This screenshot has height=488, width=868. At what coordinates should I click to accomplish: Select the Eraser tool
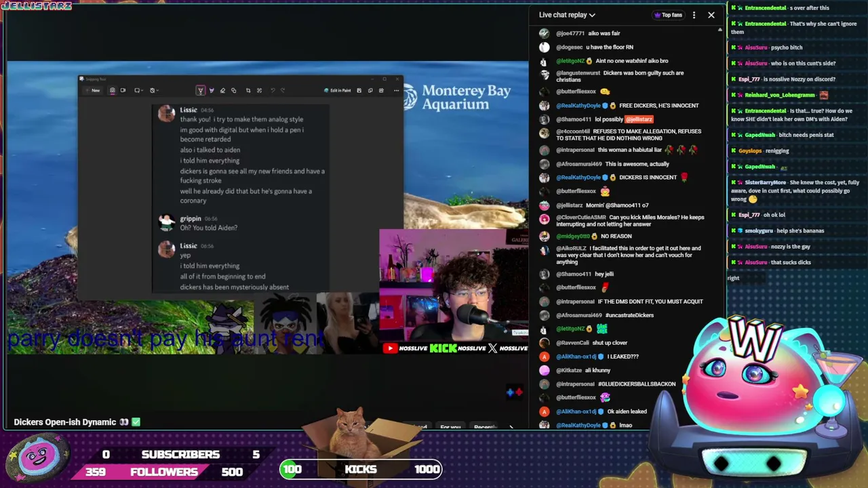[222, 90]
